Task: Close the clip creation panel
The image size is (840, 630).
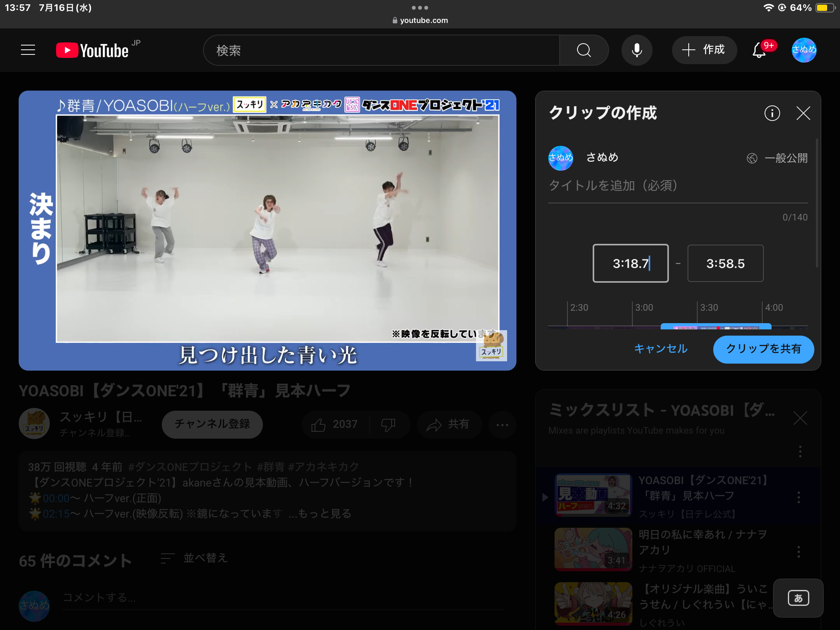Action: tap(803, 113)
